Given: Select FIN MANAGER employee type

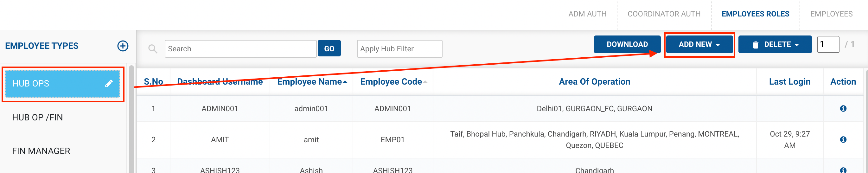Looking at the screenshot, I should pyautogui.click(x=41, y=151).
